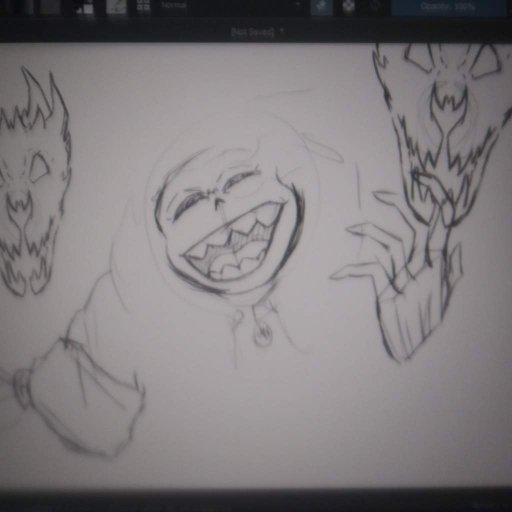Open the Normal blending mode dropdown
The image size is (512, 512).
[230, 6]
